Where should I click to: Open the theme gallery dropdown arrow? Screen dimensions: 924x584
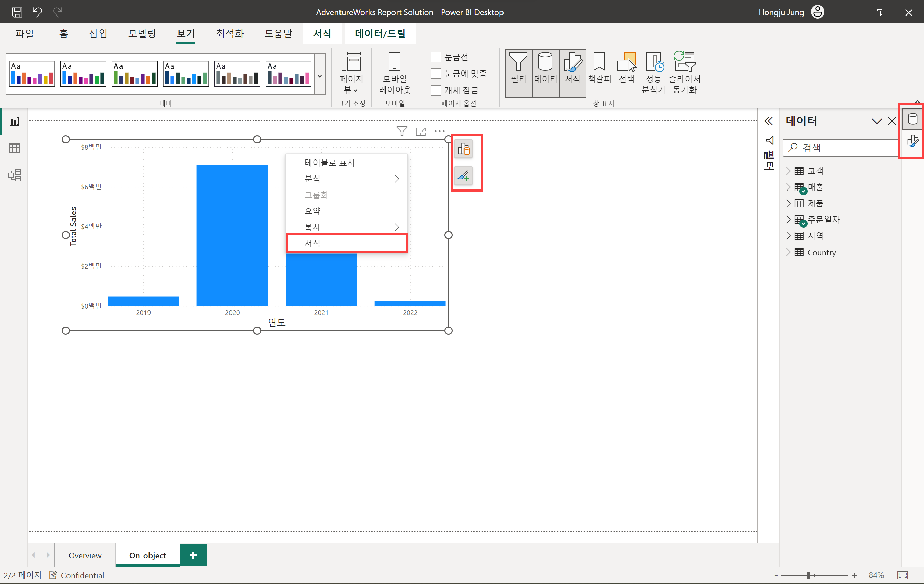320,76
